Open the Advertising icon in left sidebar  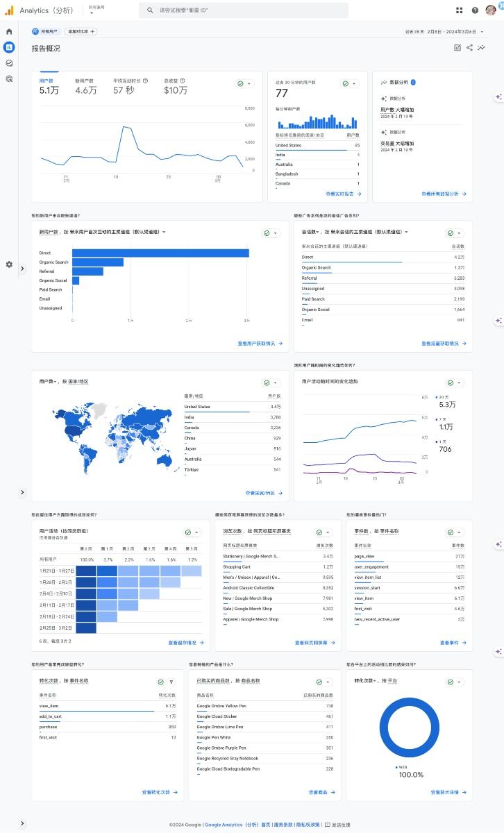point(9,79)
